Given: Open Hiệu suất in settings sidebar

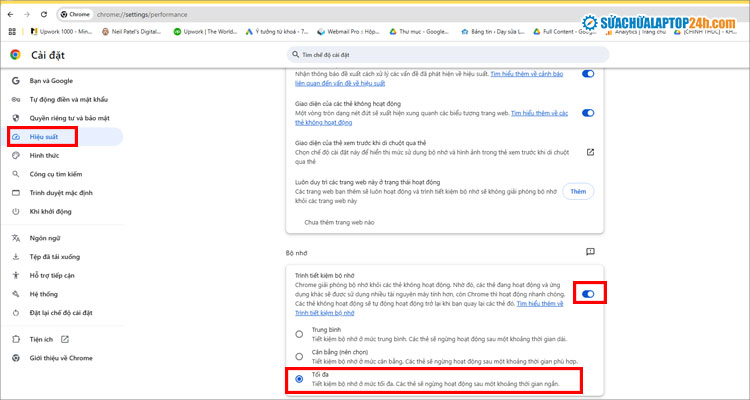Looking at the screenshot, I should [45, 136].
